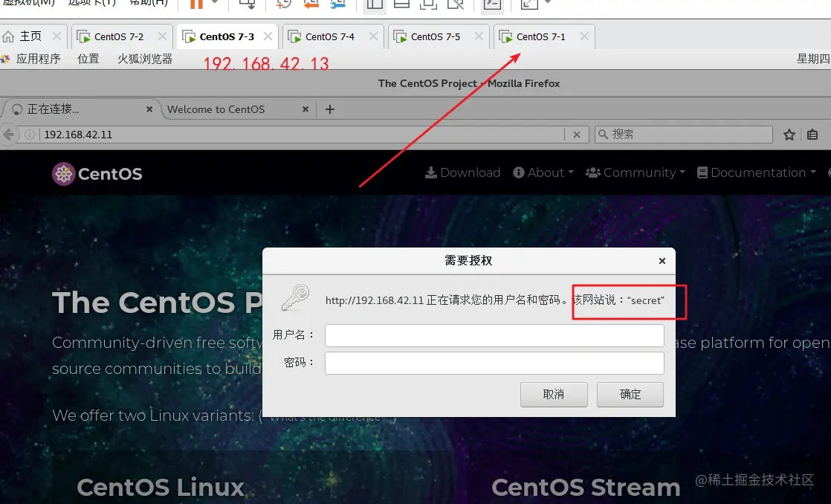Close the CentOS 7-3 VM tab

[x=268, y=36]
